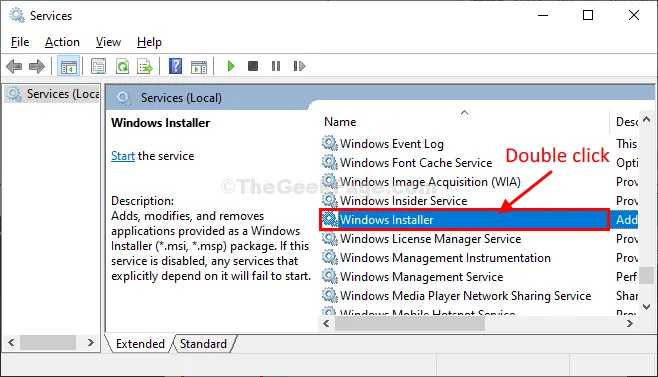Click console tree scroll right arrow
This screenshot has height=377, width=658.
pyautogui.click(x=91, y=343)
